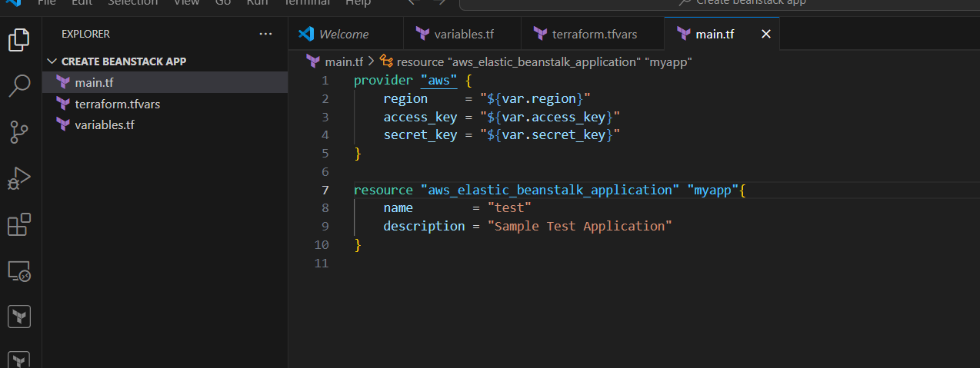This screenshot has height=368, width=980.
Task: Open variables.tf from the Explorer file tree
Action: pyautogui.click(x=165, y=124)
